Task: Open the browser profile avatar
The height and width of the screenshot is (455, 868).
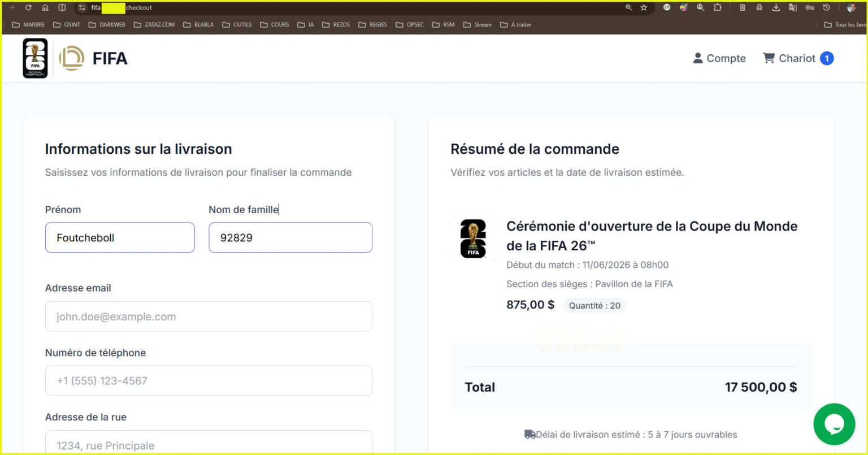Action: pos(852,8)
